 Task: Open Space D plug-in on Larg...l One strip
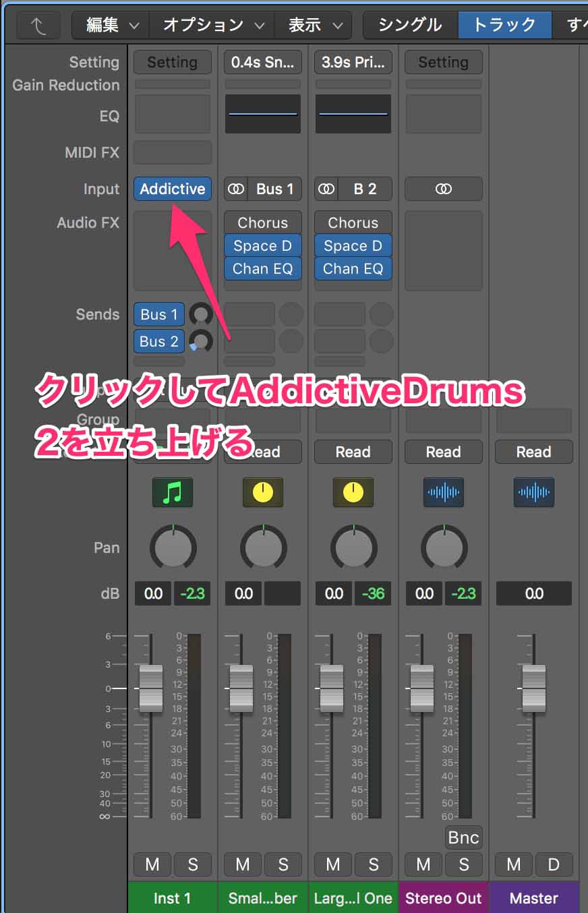pos(353,245)
